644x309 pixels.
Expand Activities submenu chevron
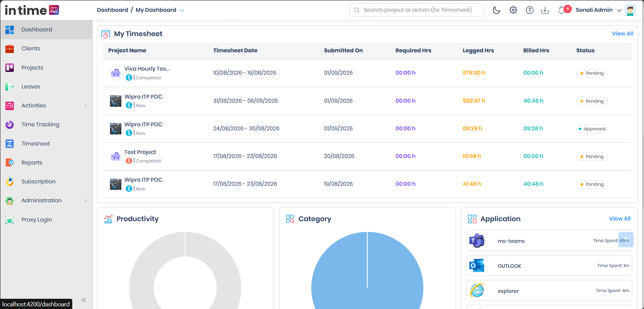coord(86,106)
